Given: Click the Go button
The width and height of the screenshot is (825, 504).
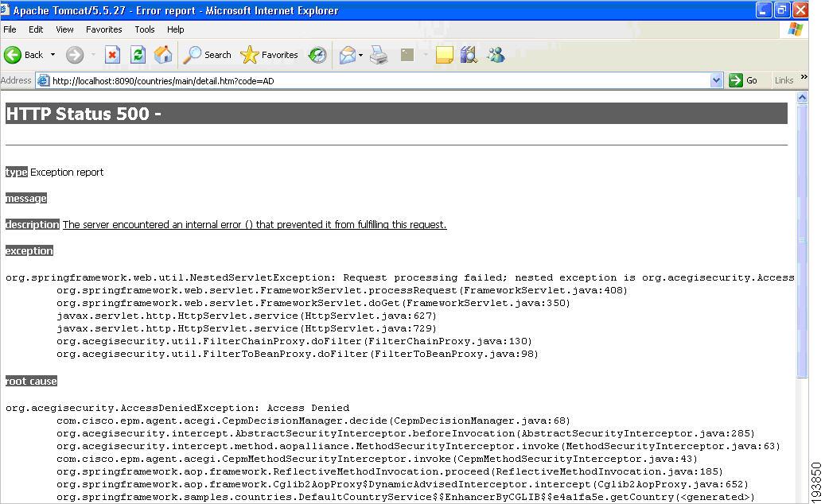Looking at the screenshot, I should (x=743, y=80).
